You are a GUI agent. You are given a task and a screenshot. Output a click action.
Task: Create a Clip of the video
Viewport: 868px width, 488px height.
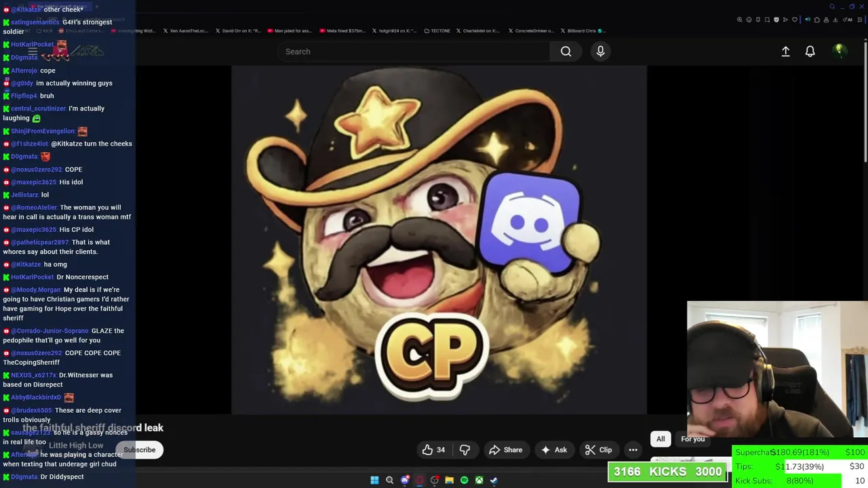pos(598,449)
